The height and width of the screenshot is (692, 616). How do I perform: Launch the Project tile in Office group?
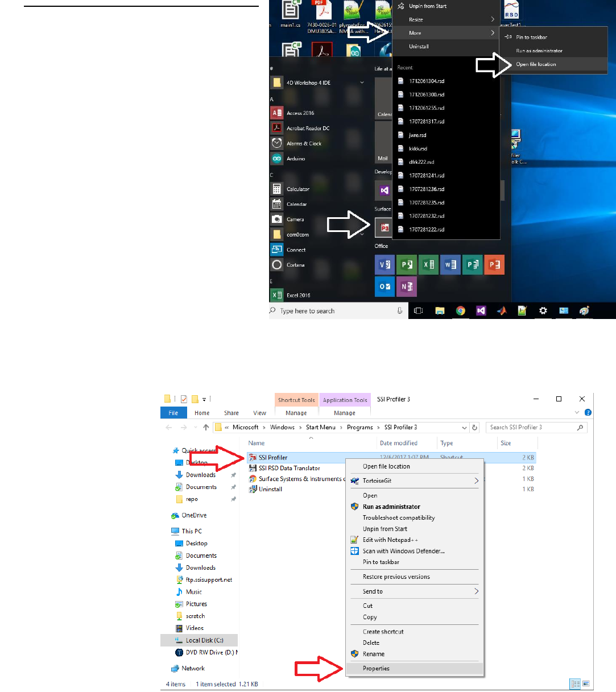pyautogui.click(x=407, y=264)
